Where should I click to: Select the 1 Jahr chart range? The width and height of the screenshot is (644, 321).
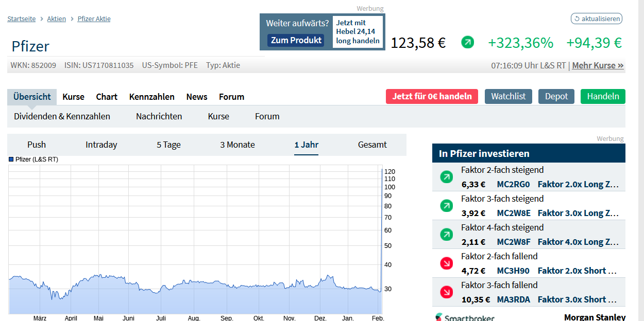(307, 145)
